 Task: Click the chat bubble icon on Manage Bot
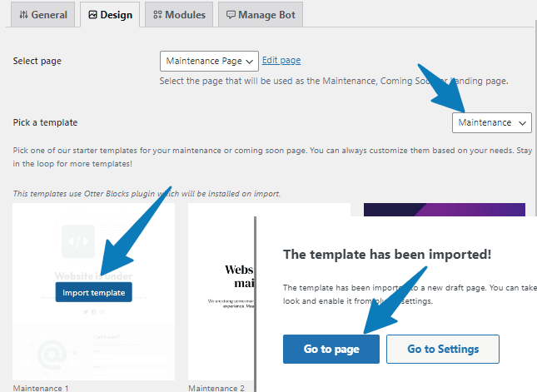230,15
